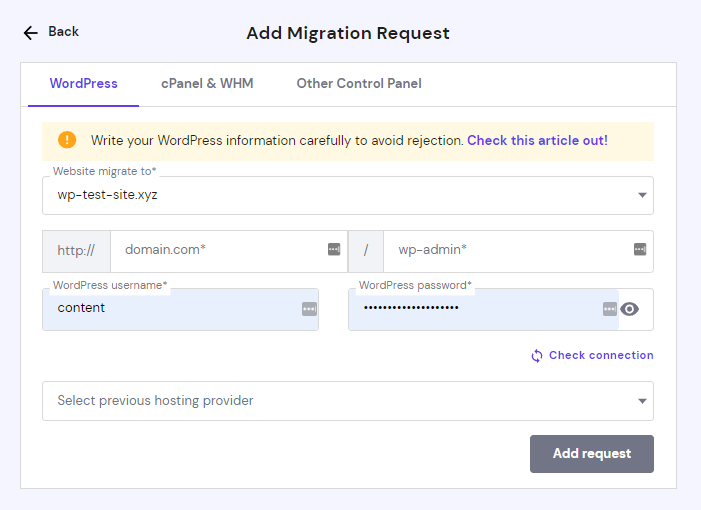Click the Check connection link
701x510 pixels.
601,355
